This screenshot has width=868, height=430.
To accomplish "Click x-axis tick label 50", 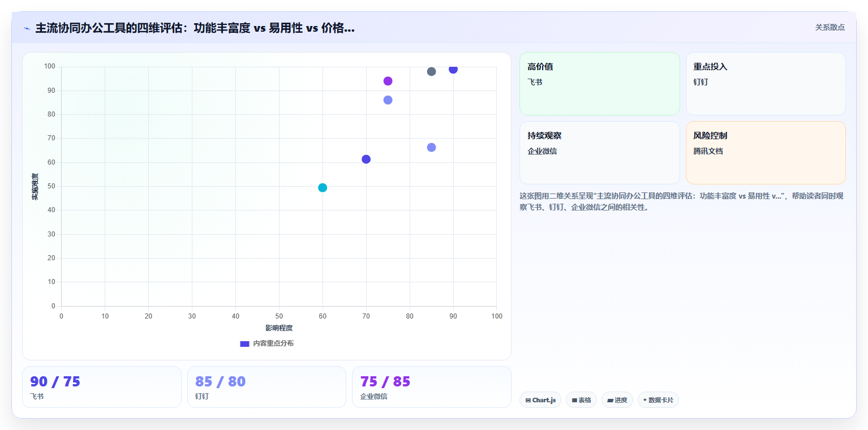I will [x=279, y=316].
